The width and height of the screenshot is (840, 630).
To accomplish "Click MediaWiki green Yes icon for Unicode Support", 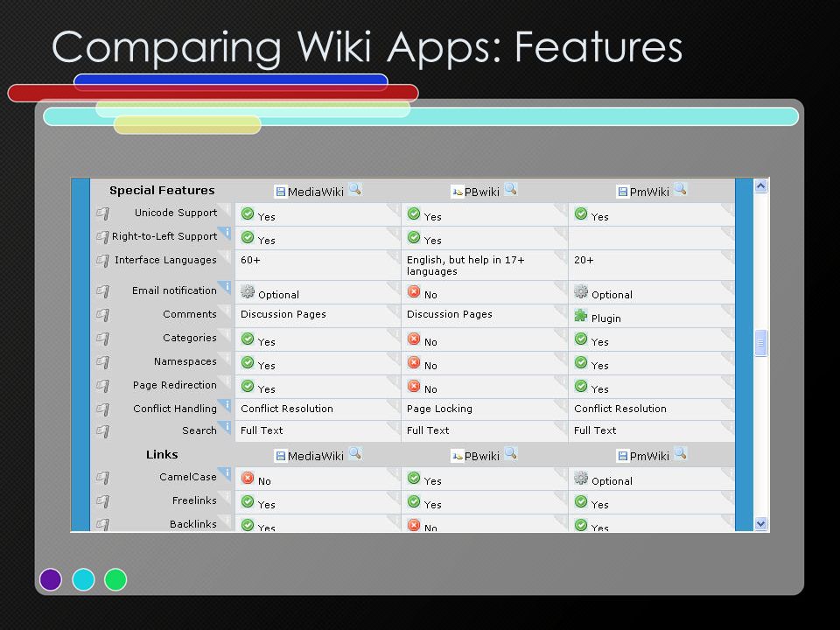I will click(248, 213).
